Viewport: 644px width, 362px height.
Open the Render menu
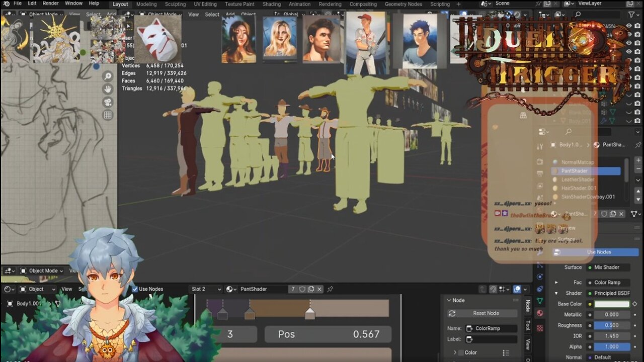pos(50,4)
